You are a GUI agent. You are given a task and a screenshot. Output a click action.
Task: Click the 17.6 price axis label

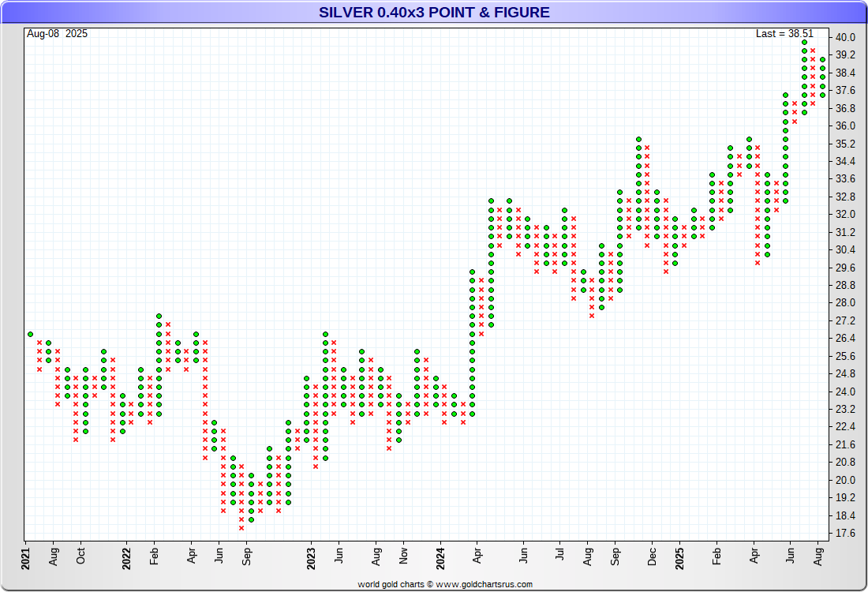tap(845, 534)
